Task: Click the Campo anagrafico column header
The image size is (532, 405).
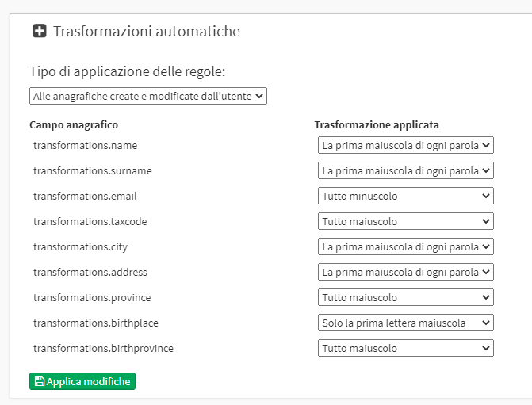Action: [x=74, y=124]
